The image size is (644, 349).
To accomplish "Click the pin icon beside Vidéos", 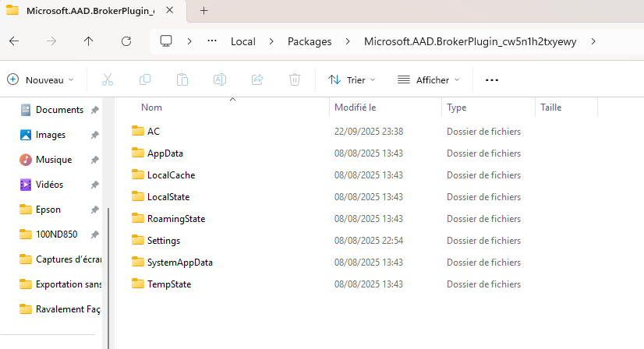I will (95, 185).
